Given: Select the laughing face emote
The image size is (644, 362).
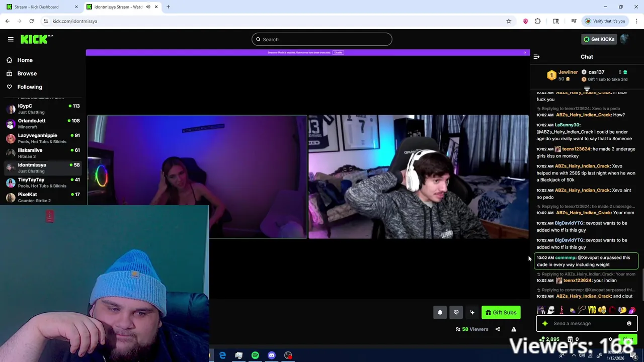Looking at the screenshot, I should click(x=602, y=310).
